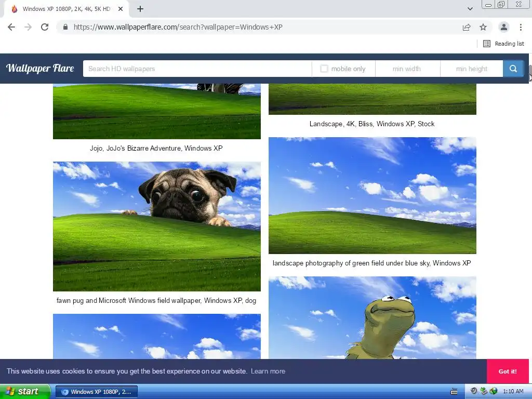This screenshot has height=399, width=532.
Task: Click the min width field
Action: tap(407, 69)
